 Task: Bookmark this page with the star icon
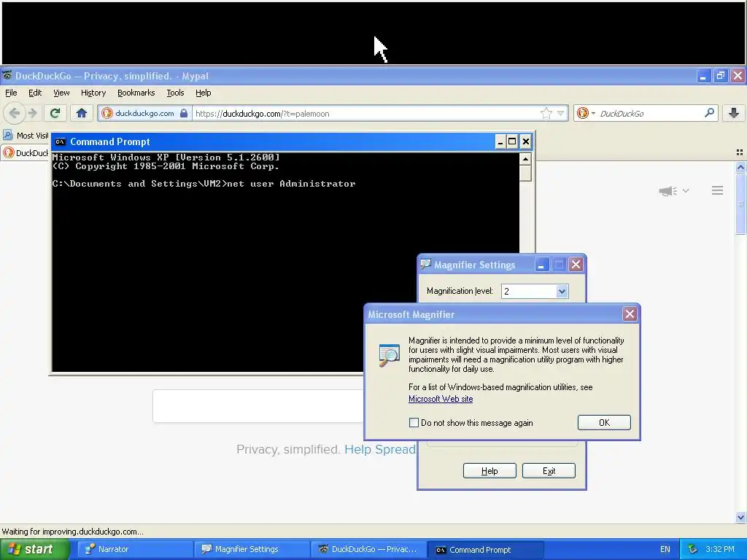(x=546, y=113)
